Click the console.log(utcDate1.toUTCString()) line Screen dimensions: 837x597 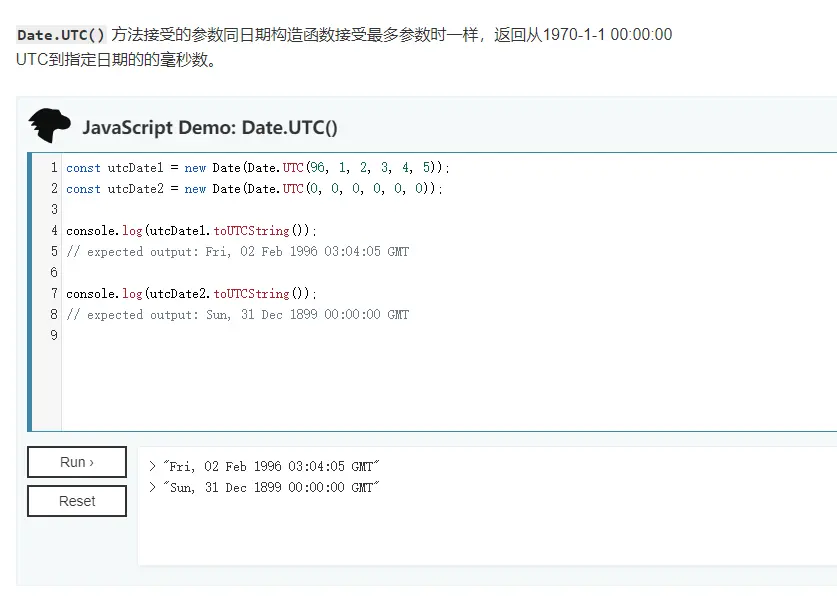click(x=191, y=231)
